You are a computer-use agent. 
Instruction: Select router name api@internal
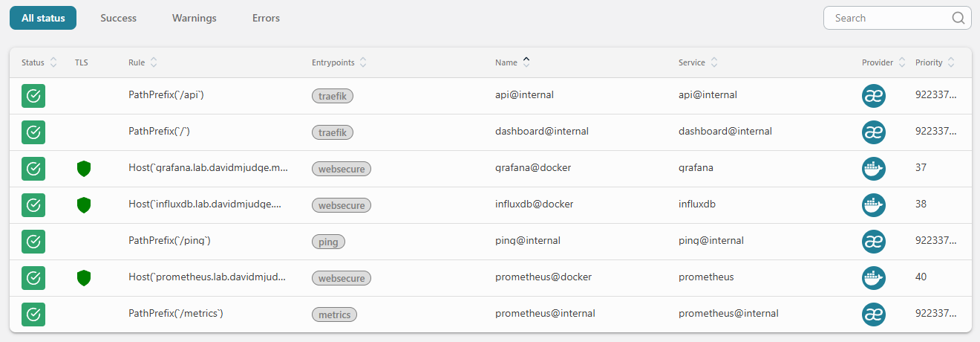[x=524, y=95]
